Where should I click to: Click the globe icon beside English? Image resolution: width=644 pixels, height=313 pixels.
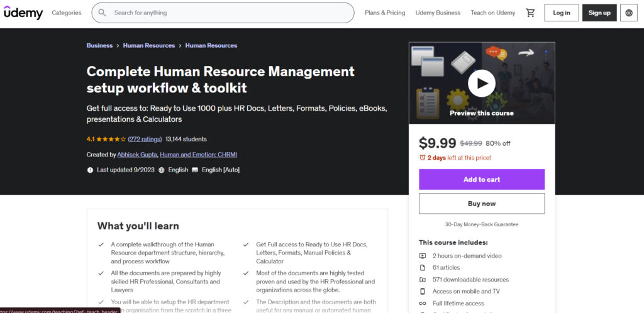[162, 170]
